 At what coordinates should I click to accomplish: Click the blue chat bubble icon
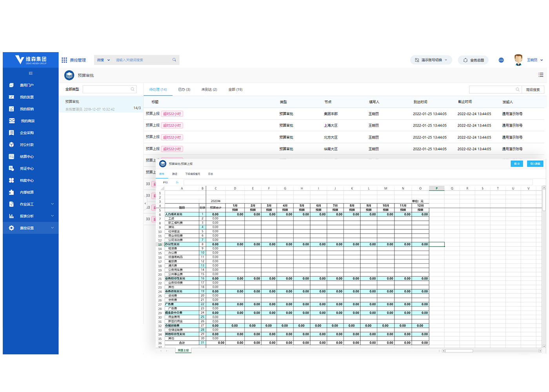pos(501,60)
